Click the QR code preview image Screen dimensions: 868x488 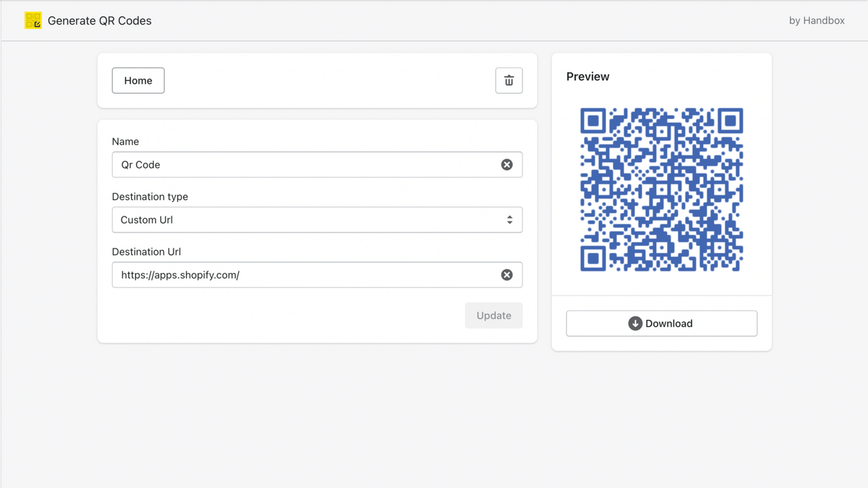[661, 190]
